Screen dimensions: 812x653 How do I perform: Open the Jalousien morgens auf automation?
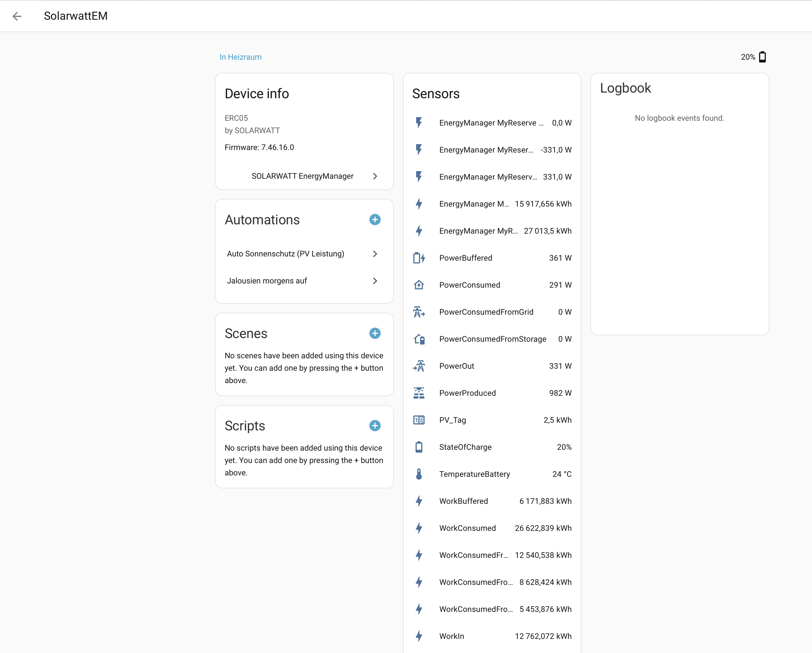click(267, 281)
